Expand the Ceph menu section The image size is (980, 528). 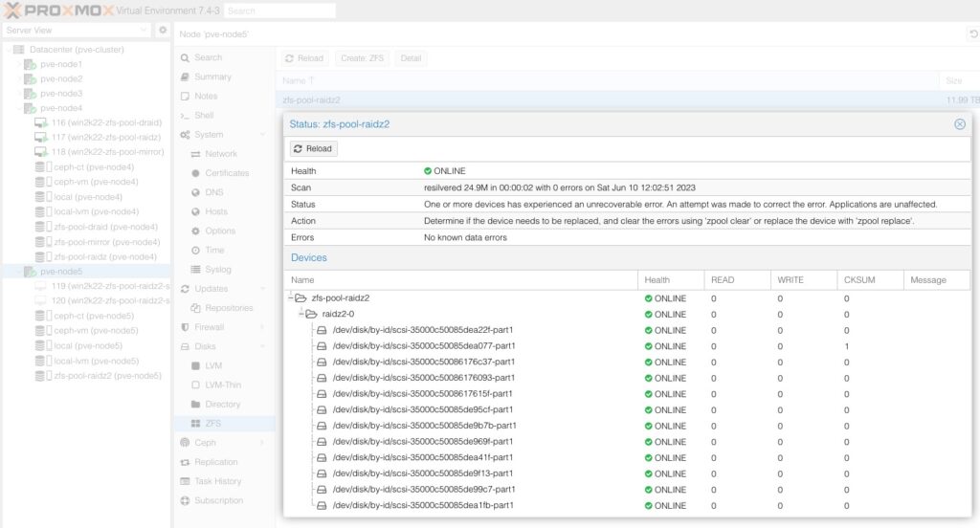[x=262, y=443]
